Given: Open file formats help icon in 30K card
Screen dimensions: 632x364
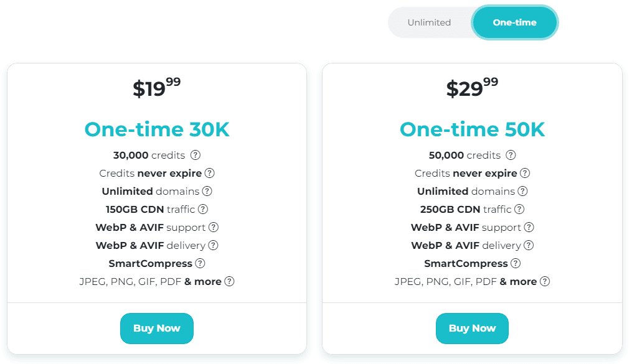Looking at the screenshot, I should tap(229, 281).
